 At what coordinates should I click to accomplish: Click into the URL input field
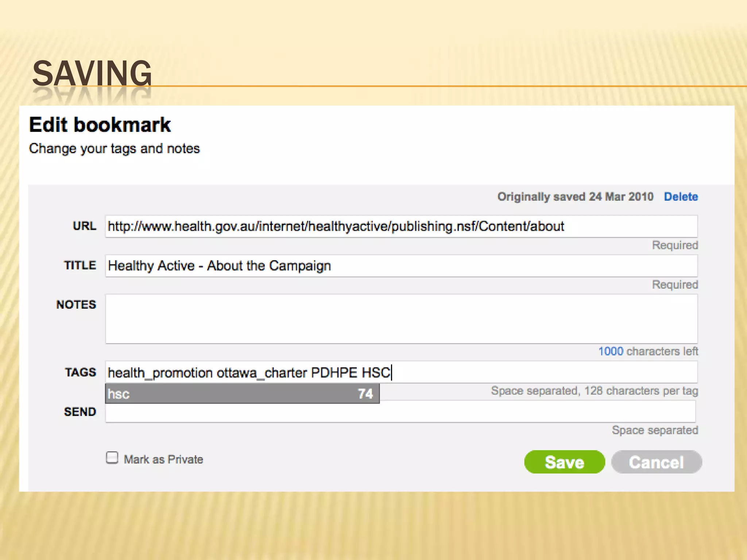click(x=401, y=226)
